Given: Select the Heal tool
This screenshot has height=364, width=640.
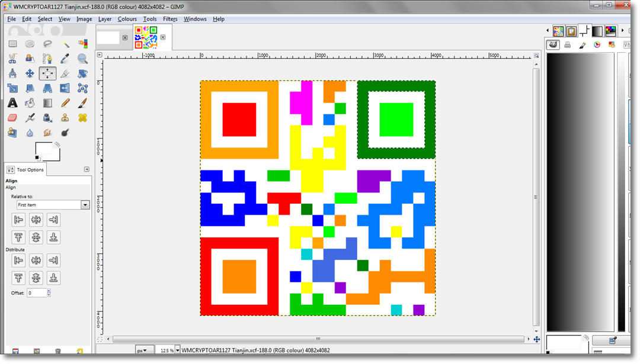Looking at the screenshot, I should coord(82,118).
